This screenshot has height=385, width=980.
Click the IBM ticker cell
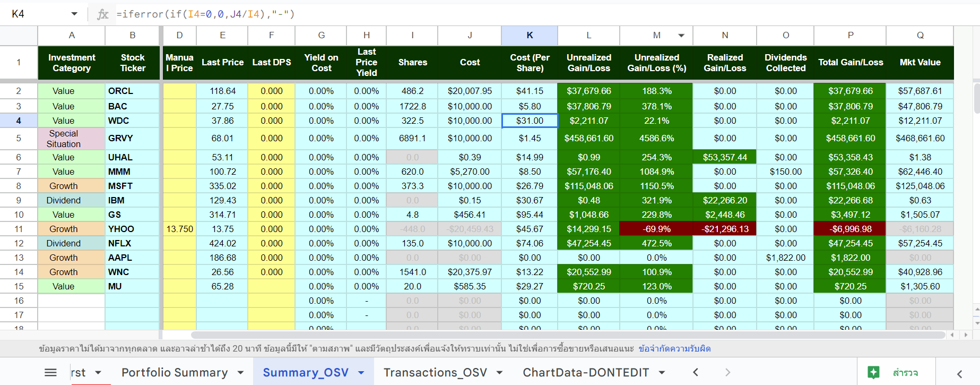tap(133, 200)
